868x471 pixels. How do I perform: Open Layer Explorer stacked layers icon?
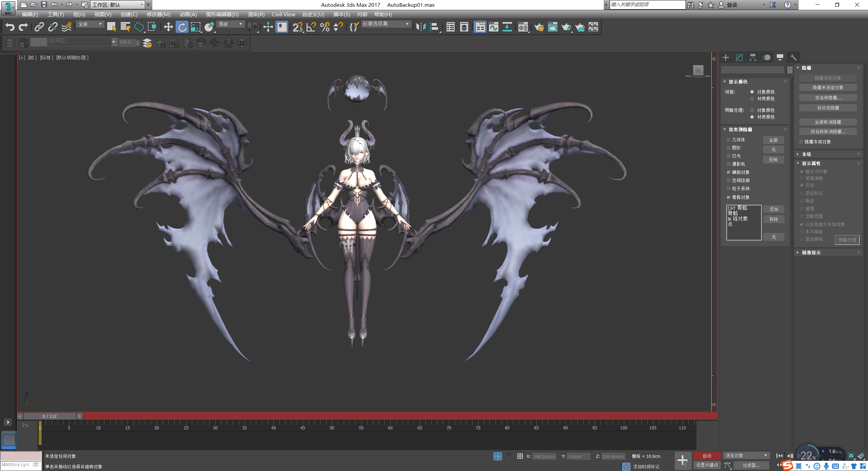point(464,27)
